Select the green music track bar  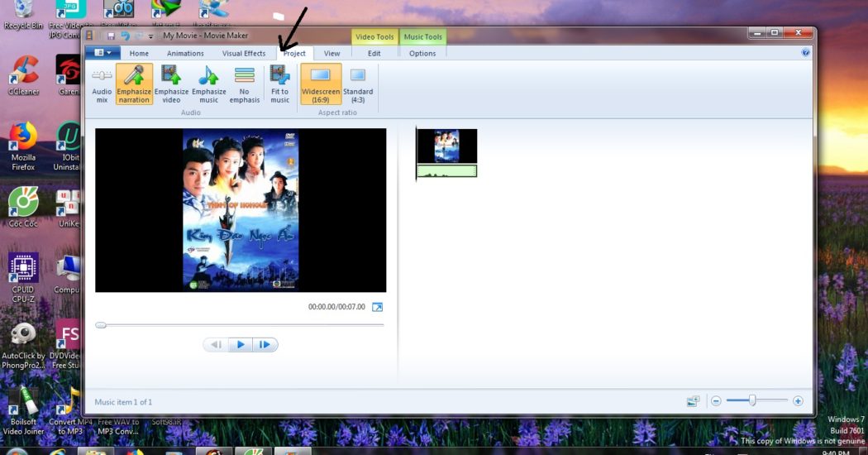pos(446,170)
